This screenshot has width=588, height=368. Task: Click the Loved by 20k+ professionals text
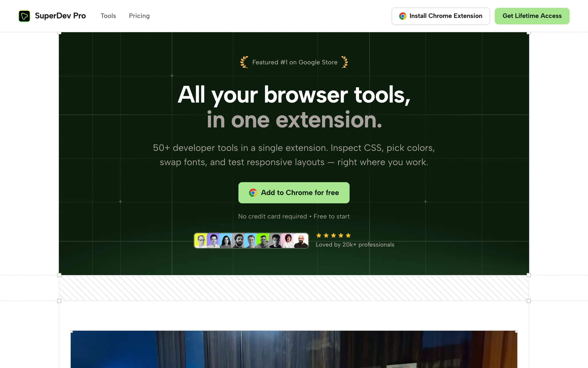click(x=355, y=244)
